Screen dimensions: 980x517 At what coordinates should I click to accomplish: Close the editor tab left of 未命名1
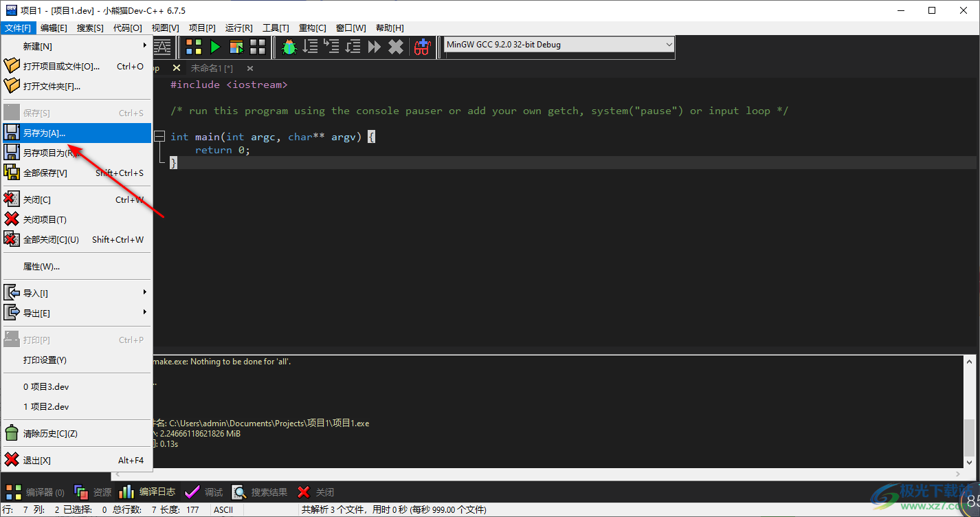pos(177,68)
